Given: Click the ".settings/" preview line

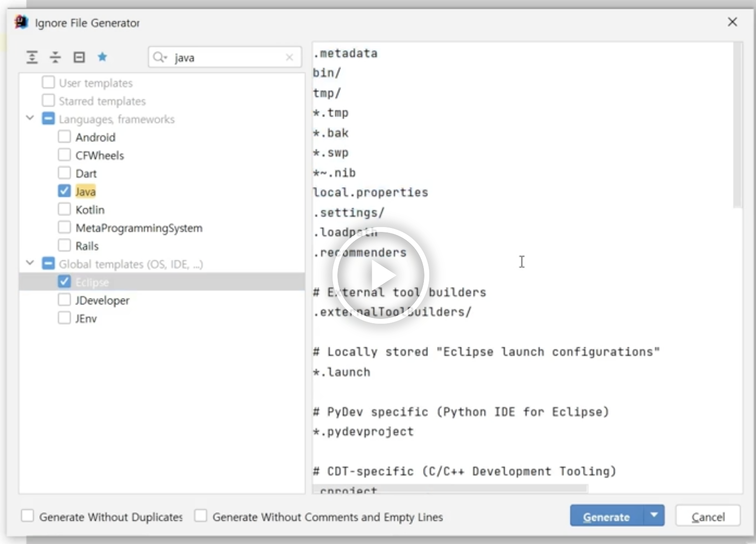Looking at the screenshot, I should [349, 213].
